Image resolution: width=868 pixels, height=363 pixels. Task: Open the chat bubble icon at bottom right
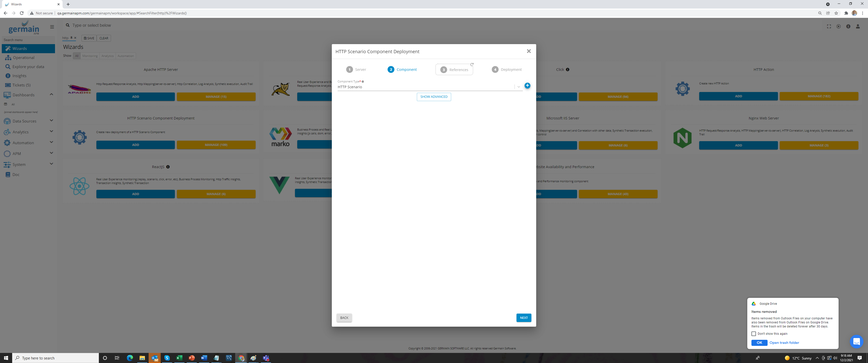tap(856, 342)
